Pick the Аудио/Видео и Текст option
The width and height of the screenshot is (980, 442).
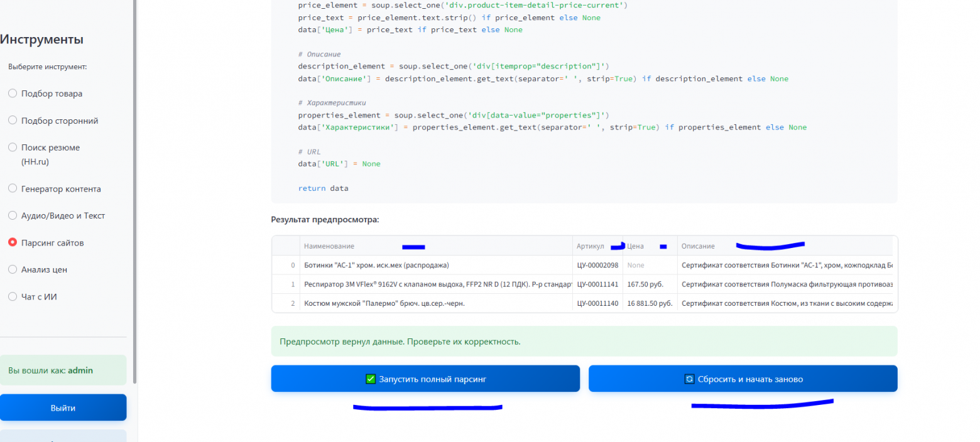tap(13, 216)
